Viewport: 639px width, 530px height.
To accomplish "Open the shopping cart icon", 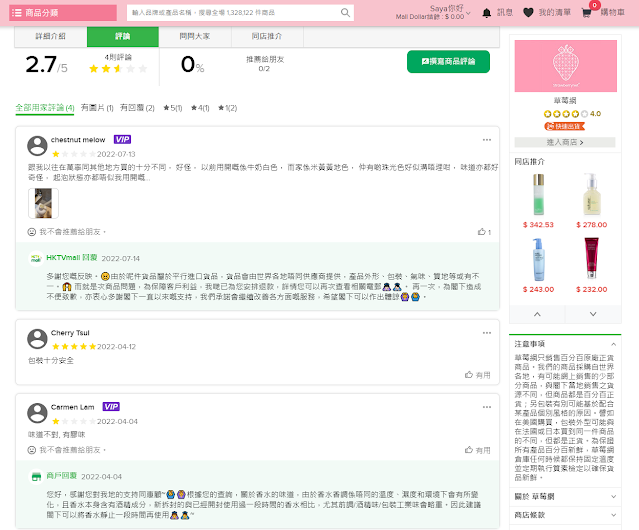I will click(586, 13).
